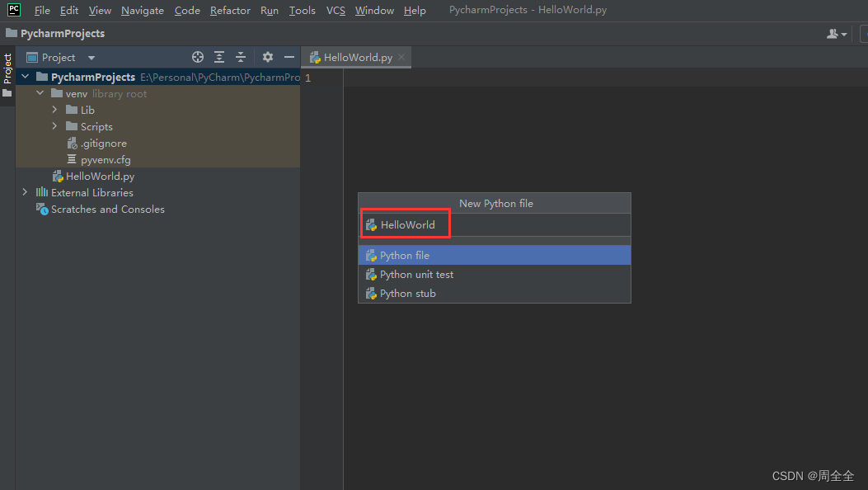Click the Expand All icon
Image resolution: width=868 pixels, height=490 pixels.
point(219,57)
